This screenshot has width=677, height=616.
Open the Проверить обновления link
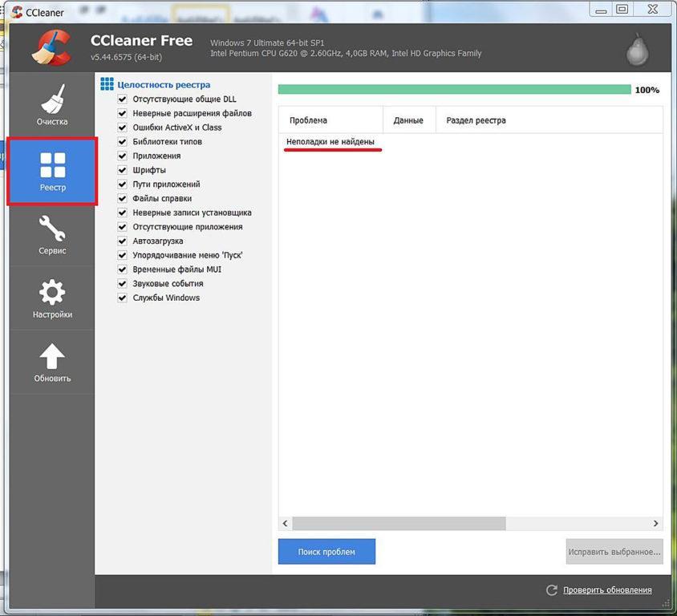pyautogui.click(x=607, y=590)
